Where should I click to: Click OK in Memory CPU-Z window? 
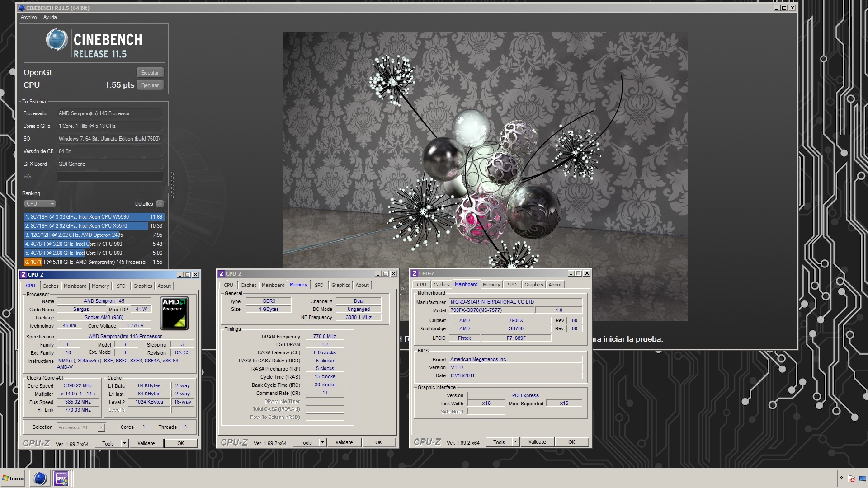click(x=378, y=443)
